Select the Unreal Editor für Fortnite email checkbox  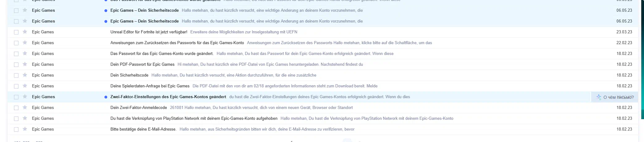point(16,32)
